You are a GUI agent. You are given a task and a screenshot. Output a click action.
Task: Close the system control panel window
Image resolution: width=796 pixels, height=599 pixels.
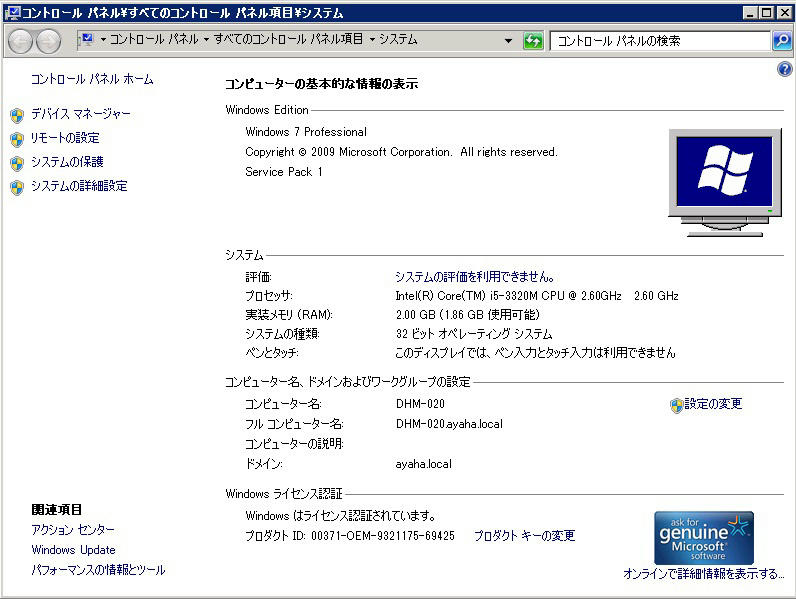(x=784, y=12)
